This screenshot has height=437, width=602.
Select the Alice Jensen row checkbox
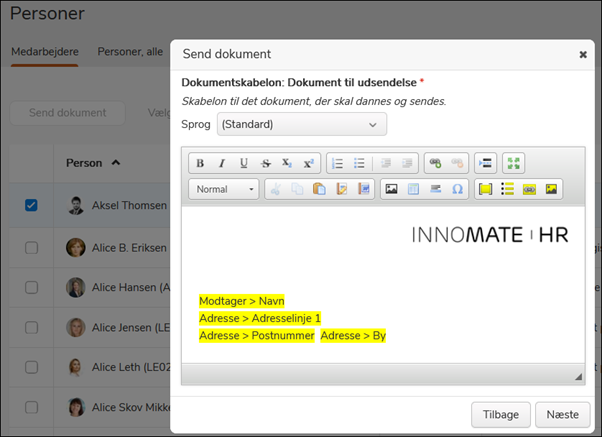(x=31, y=327)
